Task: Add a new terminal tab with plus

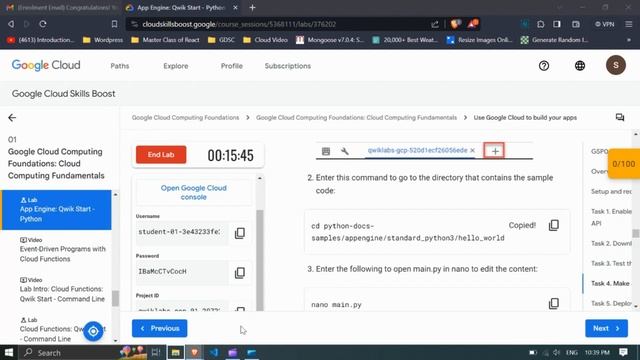Action: point(495,151)
